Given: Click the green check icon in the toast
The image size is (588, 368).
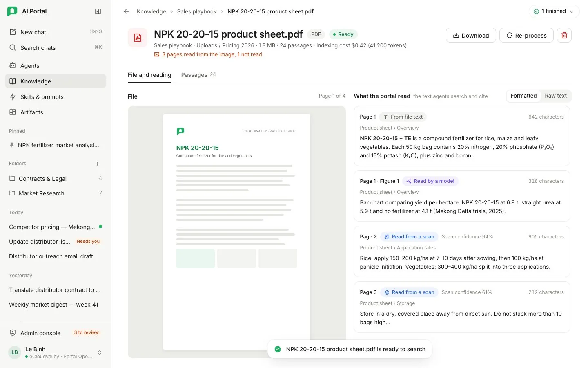Looking at the screenshot, I should click(x=278, y=349).
